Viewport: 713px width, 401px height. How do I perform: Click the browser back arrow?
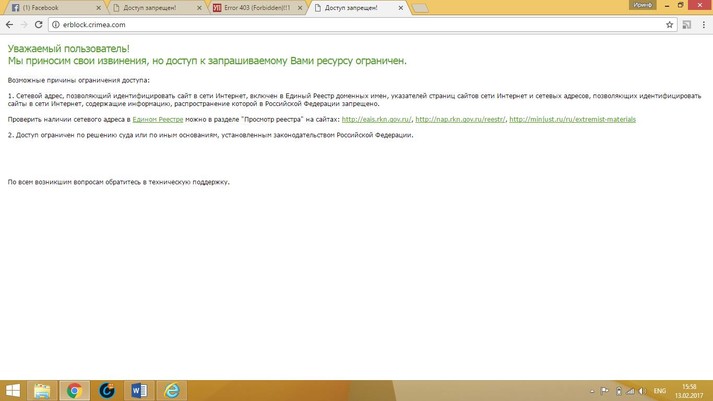(x=10, y=24)
